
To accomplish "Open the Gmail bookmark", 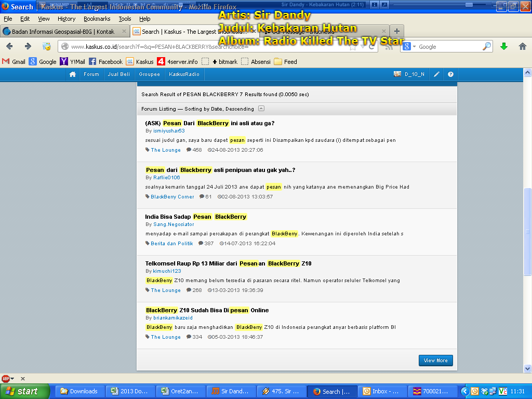I will pyautogui.click(x=14, y=62).
